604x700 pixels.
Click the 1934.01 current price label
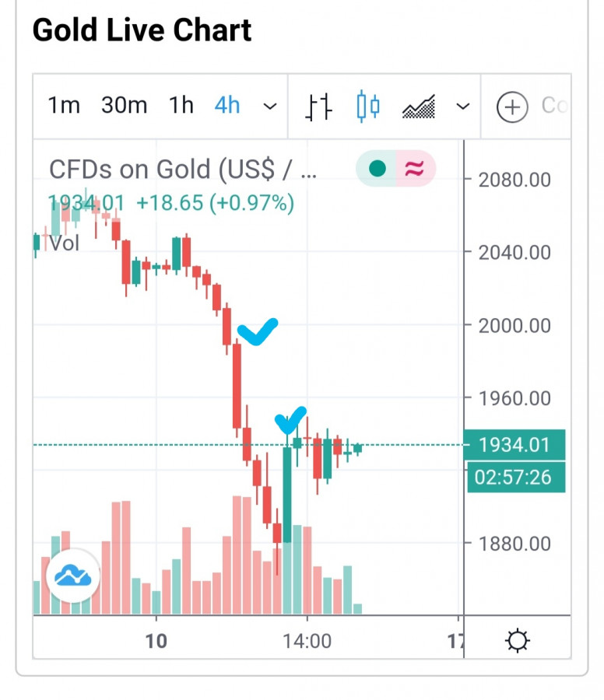coord(514,445)
